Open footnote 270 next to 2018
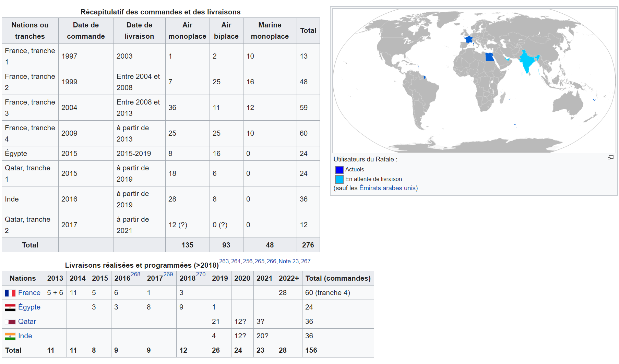Image resolution: width=619 pixels, height=364 pixels. coord(201,274)
